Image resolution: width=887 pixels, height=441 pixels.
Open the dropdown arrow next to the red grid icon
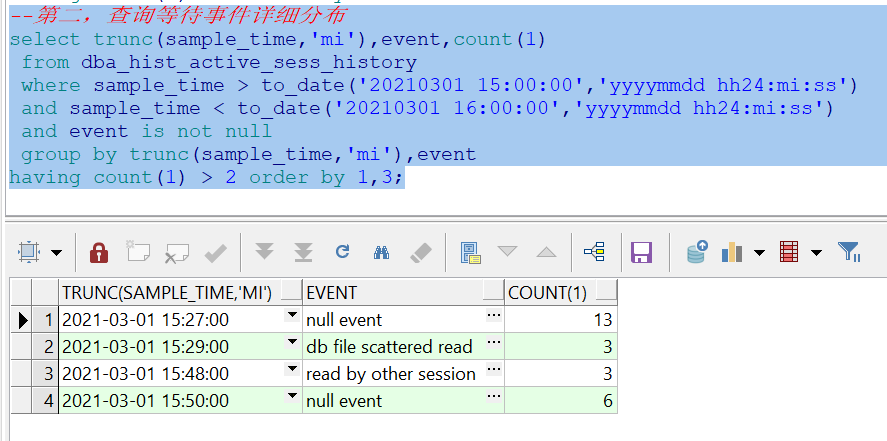[x=816, y=253]
